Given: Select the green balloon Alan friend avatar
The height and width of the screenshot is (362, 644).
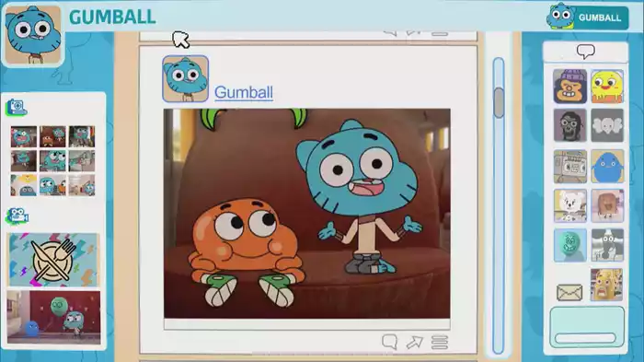Looking at the screenshot, I should pos(570,246).
